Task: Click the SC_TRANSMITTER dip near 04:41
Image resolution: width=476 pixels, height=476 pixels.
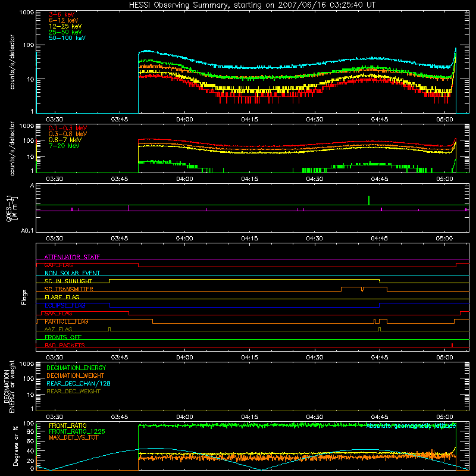Action: [362, 289]
